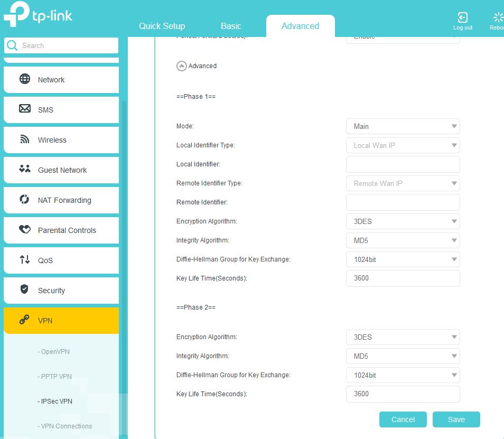This screenshot has width=504, height=439.
Task: Select the Advanced tab
Action: 300,26
